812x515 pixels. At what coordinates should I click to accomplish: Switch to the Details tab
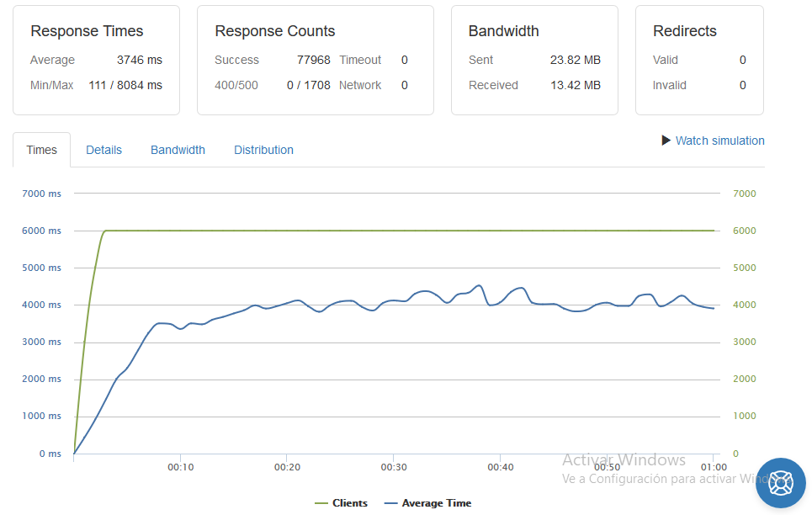point(103,150)
